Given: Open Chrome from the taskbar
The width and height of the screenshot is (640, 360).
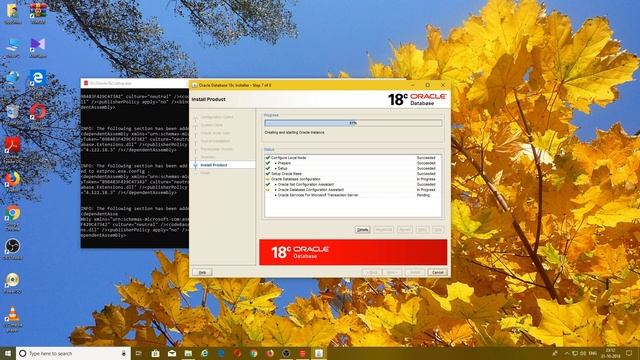Looking at the screenshot, I should point(253,353).
